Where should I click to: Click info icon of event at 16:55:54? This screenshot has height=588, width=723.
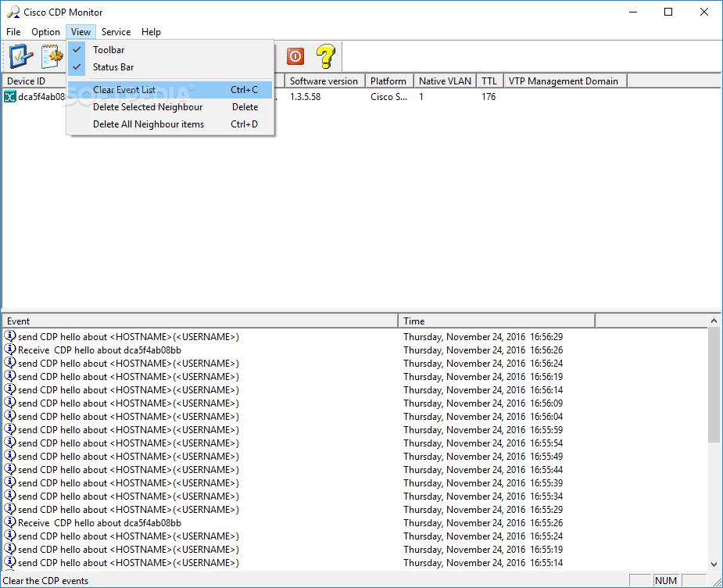click(x=10, y=443)
